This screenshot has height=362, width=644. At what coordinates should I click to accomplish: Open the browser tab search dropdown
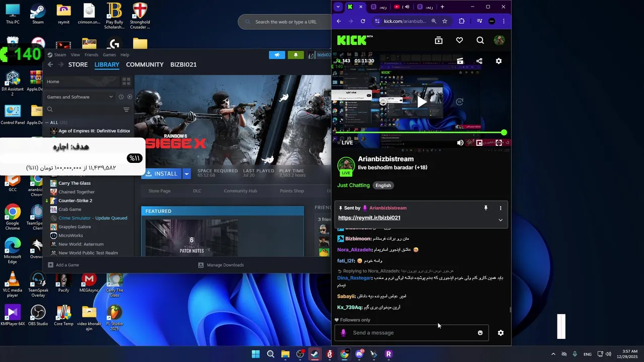click(338, 7)
